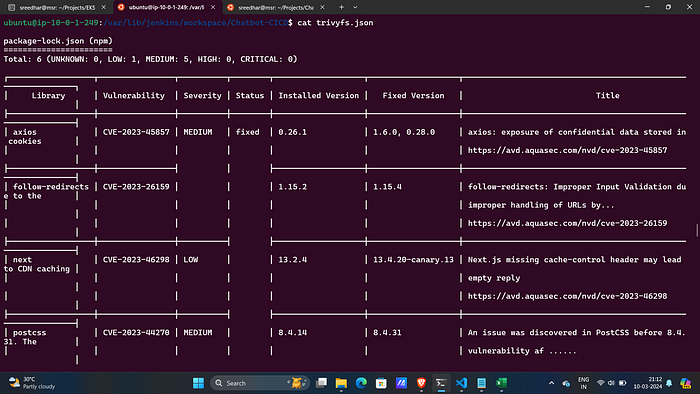Open a new terminal tab with plus button
Image resolution: width=700 pixels, height=394 pixels.
click(341, 7)
